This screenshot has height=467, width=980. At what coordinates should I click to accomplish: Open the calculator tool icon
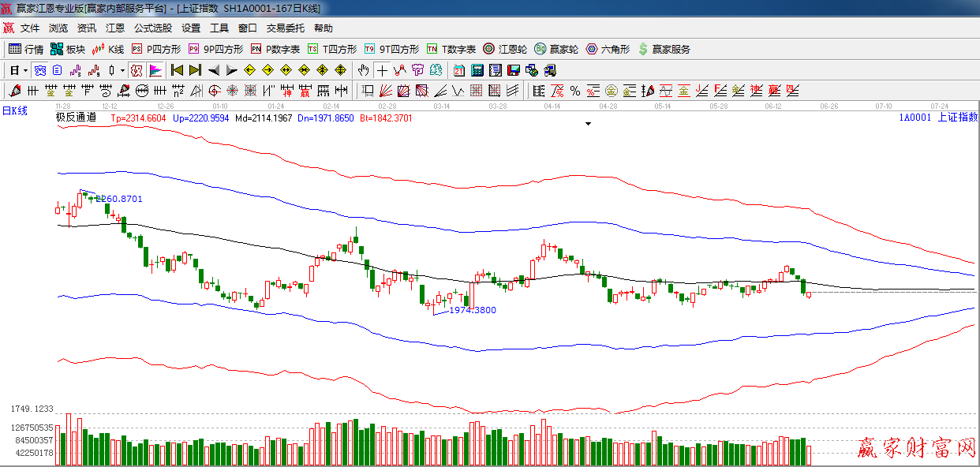click(x=477, y=70)
